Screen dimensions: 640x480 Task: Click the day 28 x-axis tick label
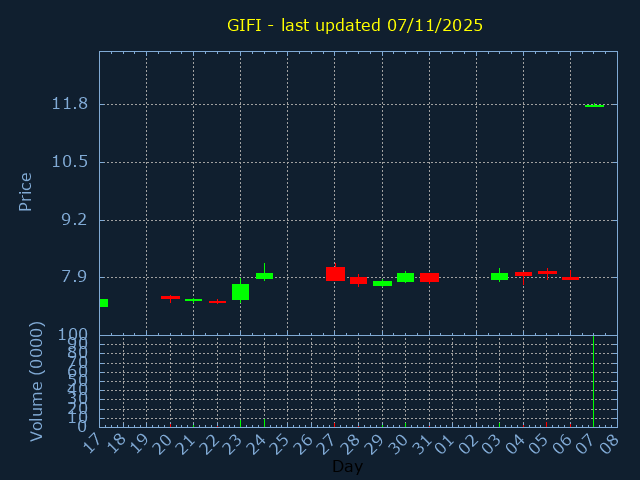[x=351, y=444]
